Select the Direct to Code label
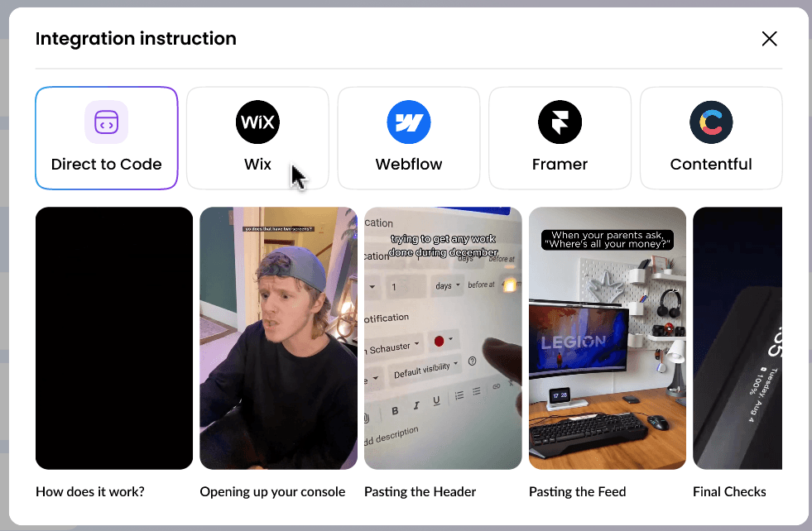 coord(106,164)
